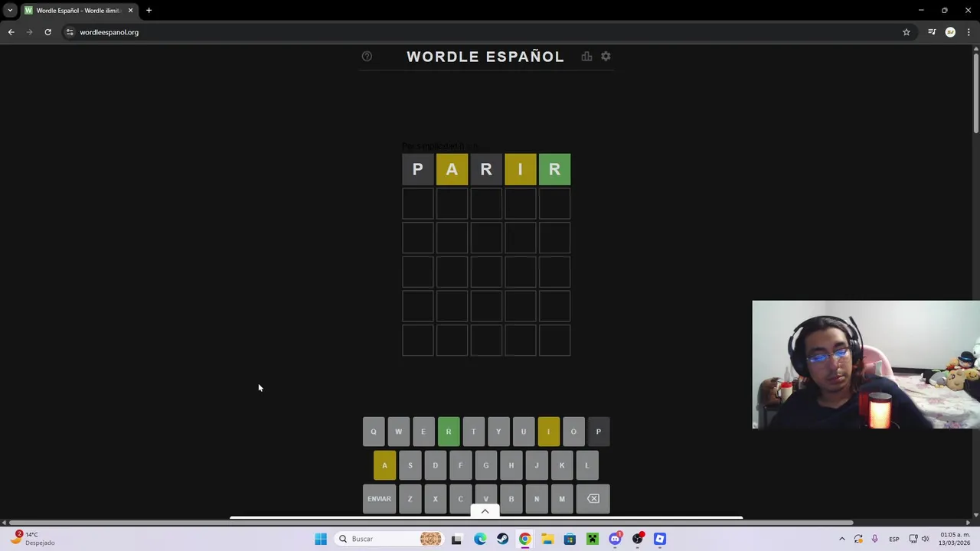Viewport: 980px width, 551px height.
Task: Tap the S key on the Wordle keyboard
Action: click(x=410, y=465)
